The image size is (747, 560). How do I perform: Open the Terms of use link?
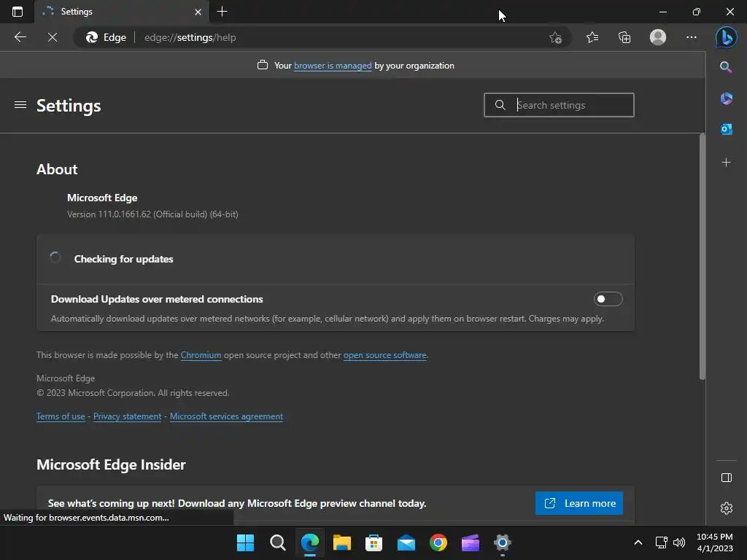pos(61,416)
